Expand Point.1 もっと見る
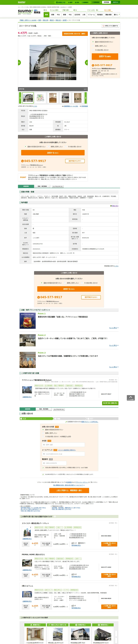 pos(114,328)
